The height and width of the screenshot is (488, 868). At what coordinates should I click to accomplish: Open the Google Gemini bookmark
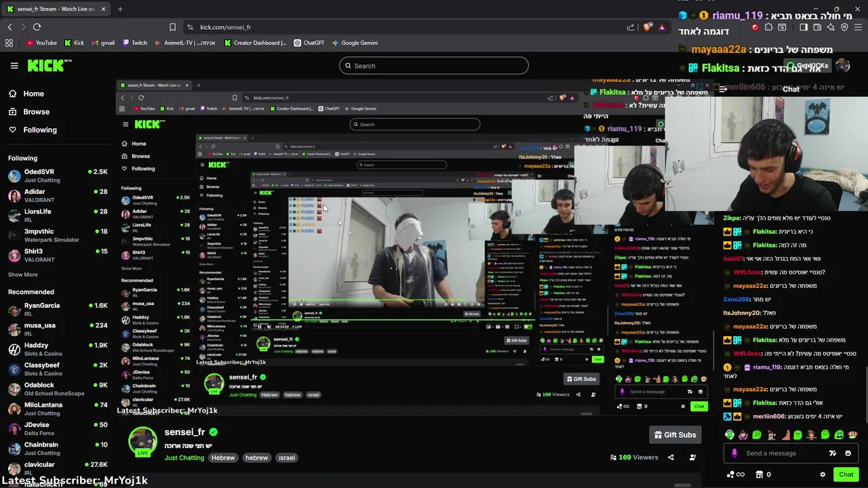click(x=355, y=43)
